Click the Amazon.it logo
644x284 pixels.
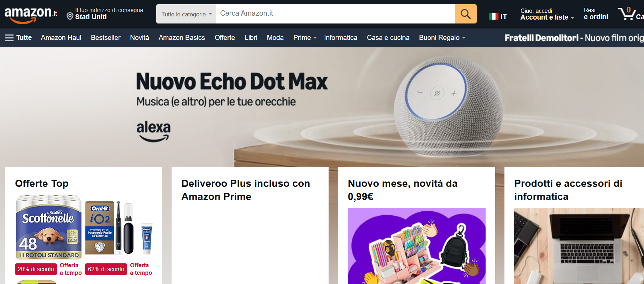tap(31, 15)
